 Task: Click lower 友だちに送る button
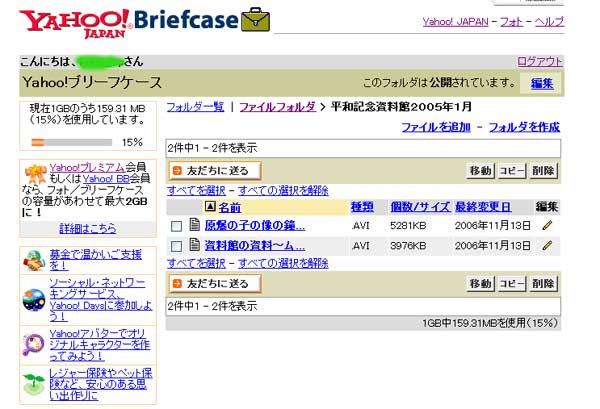tap(215, 284)
